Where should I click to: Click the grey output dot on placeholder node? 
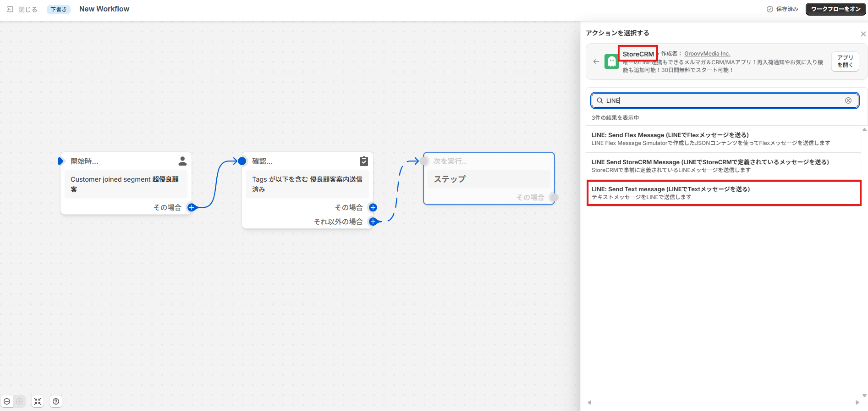pos(554,197)
